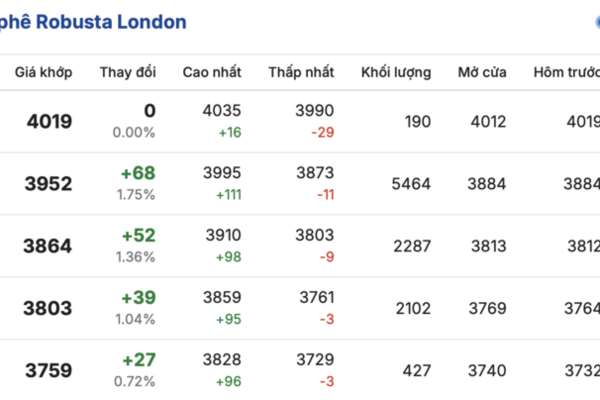This screenshot has height=400, width=600.
Task: Click the Mở cửa column header
Action: click(482, 72)
